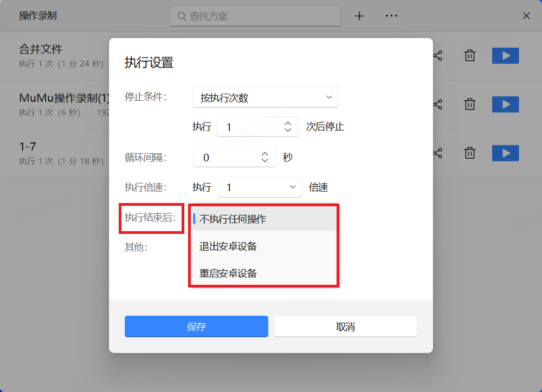Share the 1-7 recording
The image size is (542, 392).
438,153
